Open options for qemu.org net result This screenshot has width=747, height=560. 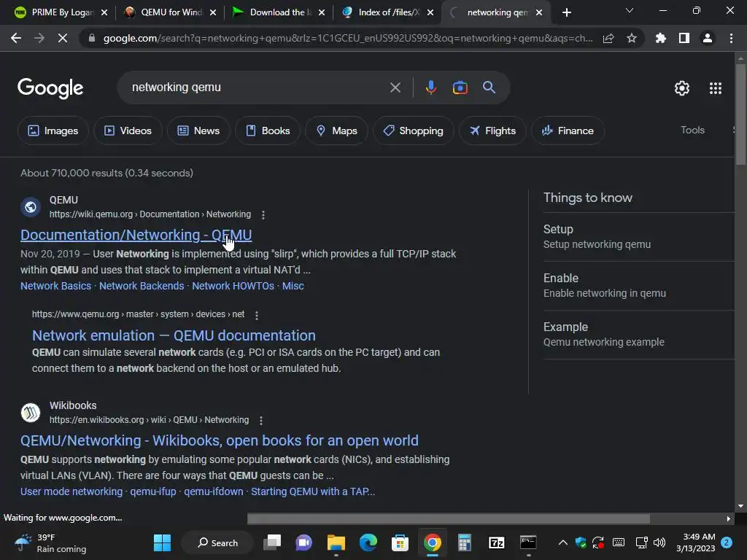257,315
